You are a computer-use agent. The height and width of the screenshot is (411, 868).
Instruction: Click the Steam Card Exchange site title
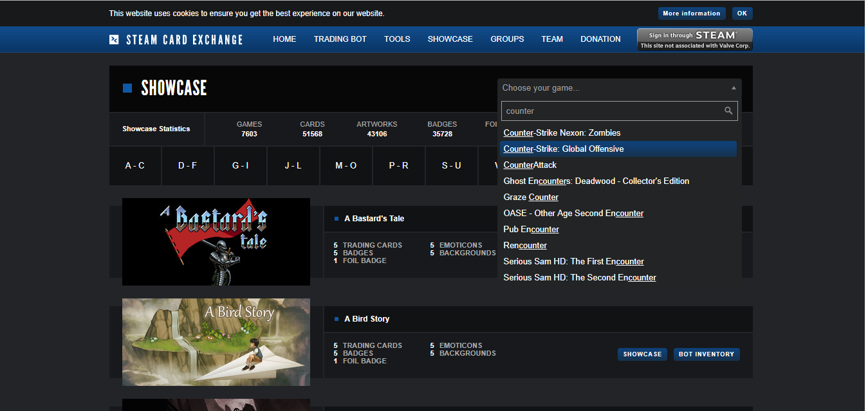[185, 40]
